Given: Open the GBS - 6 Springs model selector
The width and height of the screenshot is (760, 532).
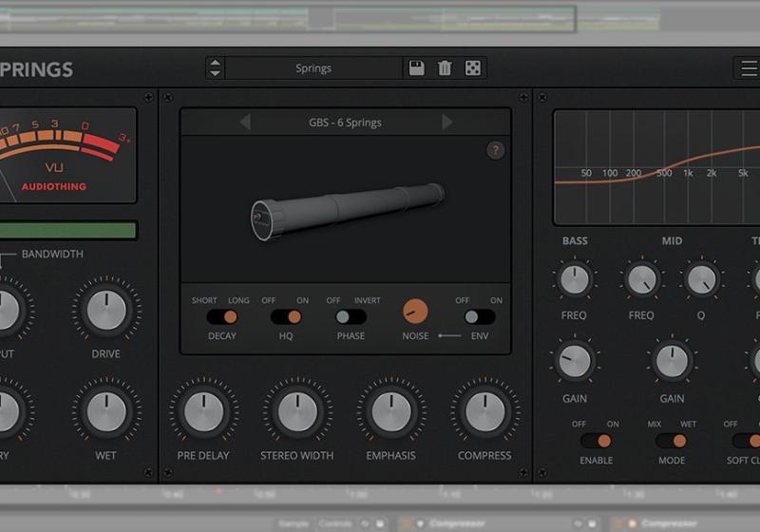Looking at the screenshot, I should pyautogui.click(x=345, y=123).
